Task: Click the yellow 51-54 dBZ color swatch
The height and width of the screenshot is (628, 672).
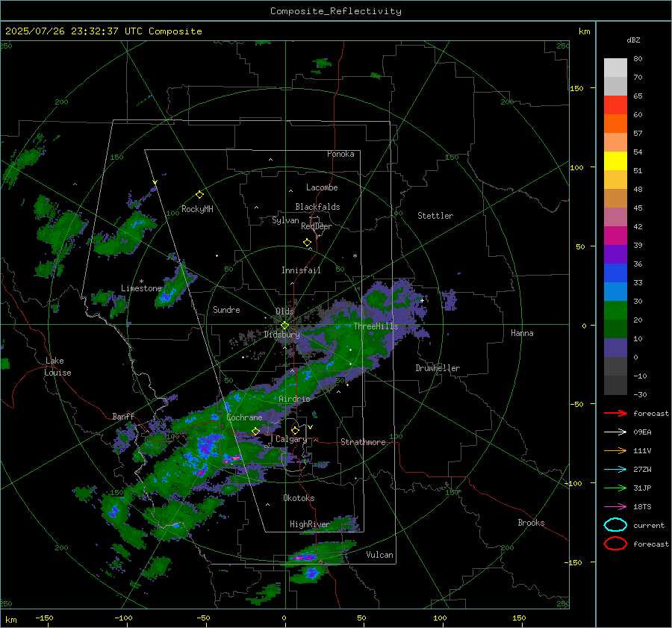Action: [x=615, y=161]
